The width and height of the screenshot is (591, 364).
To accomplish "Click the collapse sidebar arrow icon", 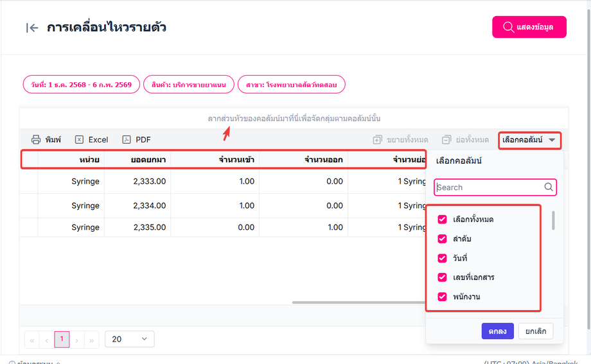I will coord(32,28).
